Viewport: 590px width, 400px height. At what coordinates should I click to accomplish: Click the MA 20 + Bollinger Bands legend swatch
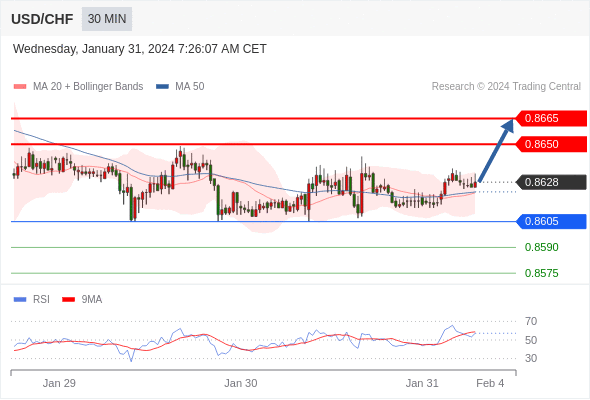[20, 87]
